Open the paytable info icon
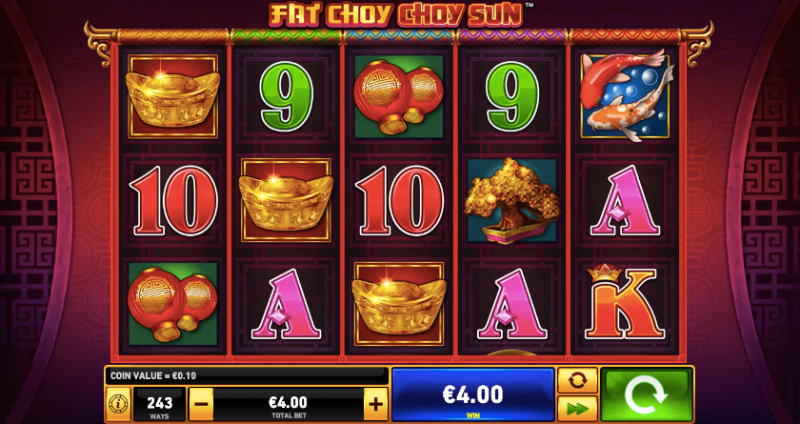Viewport: 800px width, 424px height. coord(118,404)
